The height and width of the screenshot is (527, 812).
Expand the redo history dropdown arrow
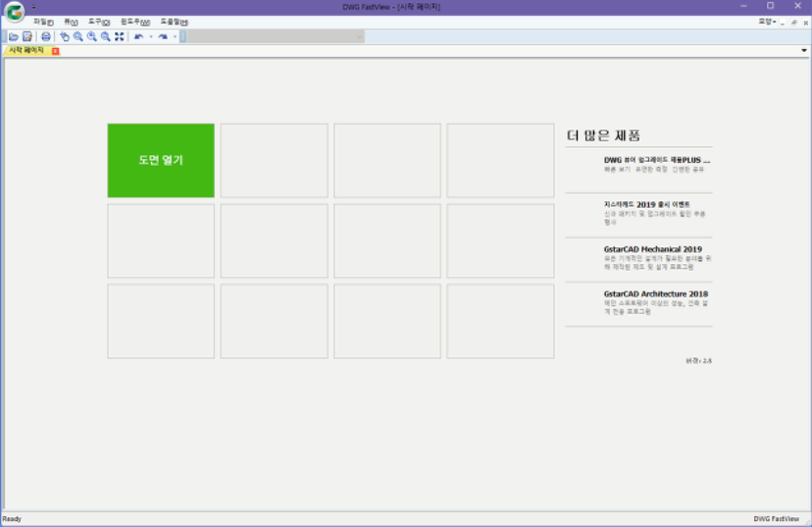[x=175, y=36]
